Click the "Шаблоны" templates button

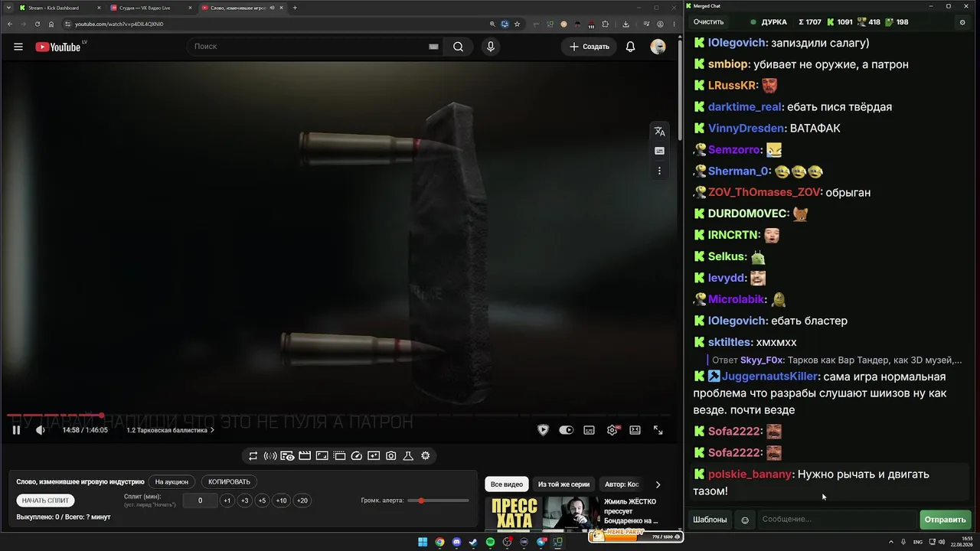(710, 520)
